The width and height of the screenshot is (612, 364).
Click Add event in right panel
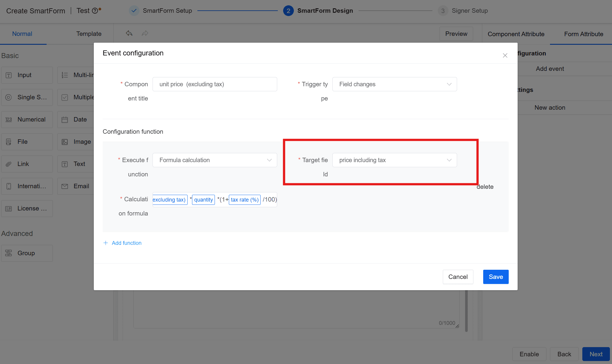click(x=550, y=69)
